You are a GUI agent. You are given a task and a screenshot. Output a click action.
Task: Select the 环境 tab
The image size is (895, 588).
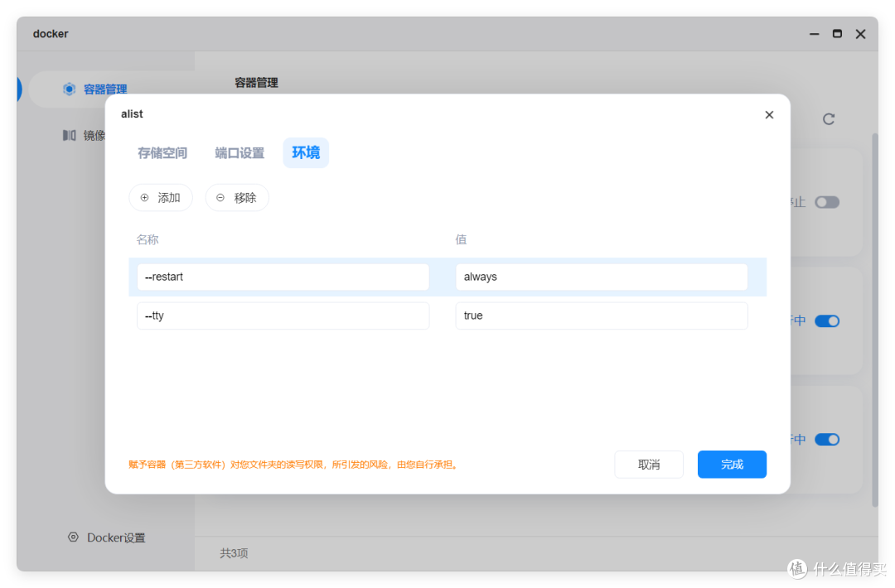point(306,153)
